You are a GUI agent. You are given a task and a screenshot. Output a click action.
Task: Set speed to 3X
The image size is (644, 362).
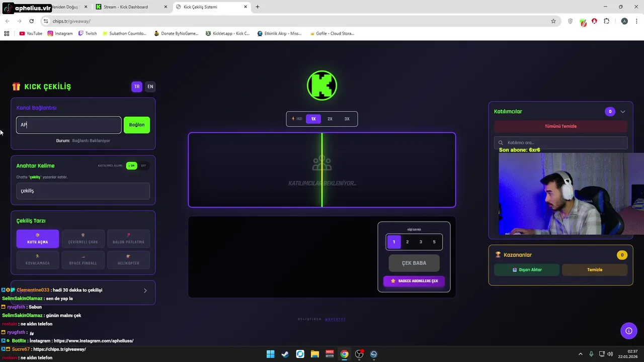click(347, 119)
